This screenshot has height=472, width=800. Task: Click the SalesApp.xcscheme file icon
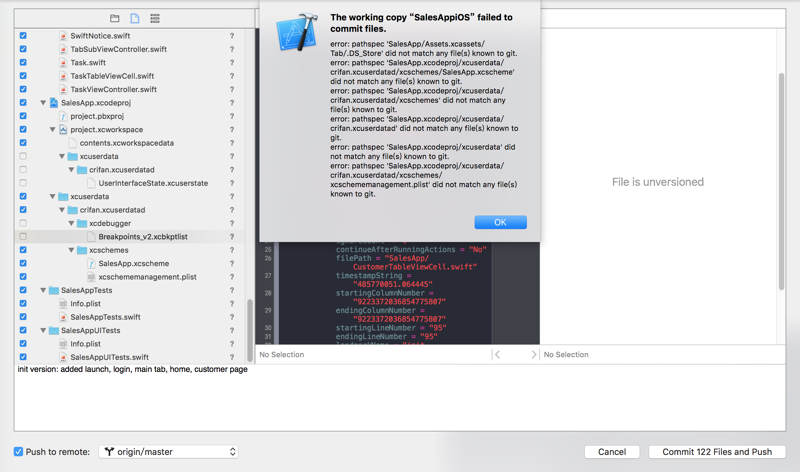(91, 263)
